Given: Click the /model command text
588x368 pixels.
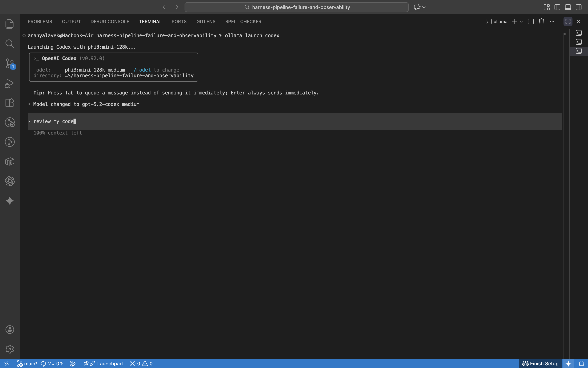Looking at the screenshot, I should (142, 70).
